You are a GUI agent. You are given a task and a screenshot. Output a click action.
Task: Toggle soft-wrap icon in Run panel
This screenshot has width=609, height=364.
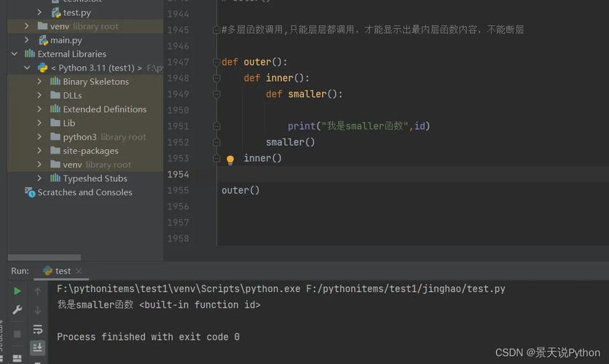pos(38,330)
